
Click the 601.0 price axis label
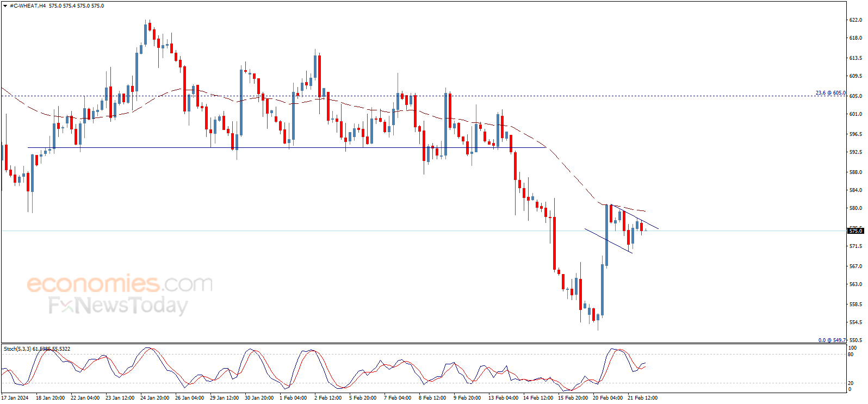click(x=855, y=114)
